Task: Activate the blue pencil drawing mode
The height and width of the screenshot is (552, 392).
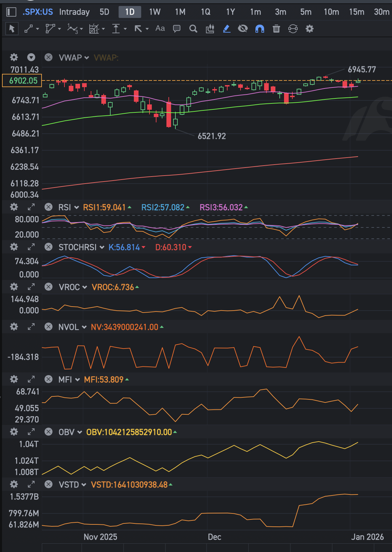Action: click(x=227, y=29)
